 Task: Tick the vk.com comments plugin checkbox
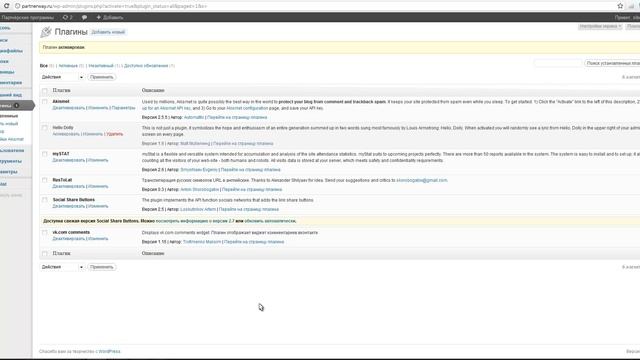(x=45, y=233)
